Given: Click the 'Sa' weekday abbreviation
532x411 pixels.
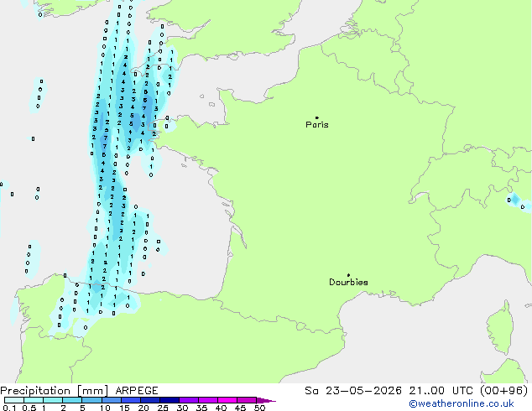Looking at the screenshot, I should tap(311, 391).
